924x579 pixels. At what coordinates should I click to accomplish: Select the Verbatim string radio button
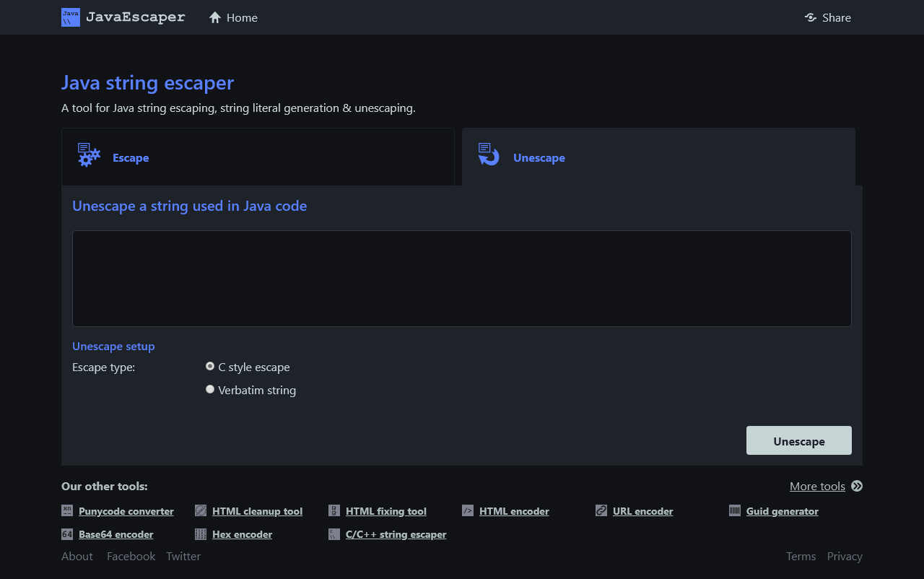click(x=210, y=389)
